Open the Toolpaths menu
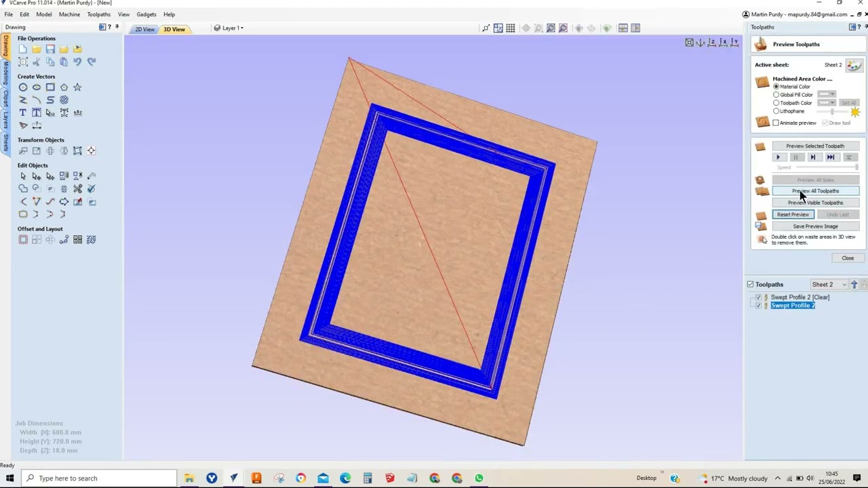 point(99,14)
